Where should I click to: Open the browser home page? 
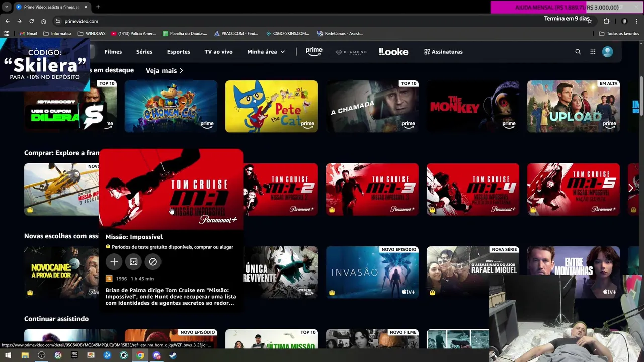coord(43,21)
